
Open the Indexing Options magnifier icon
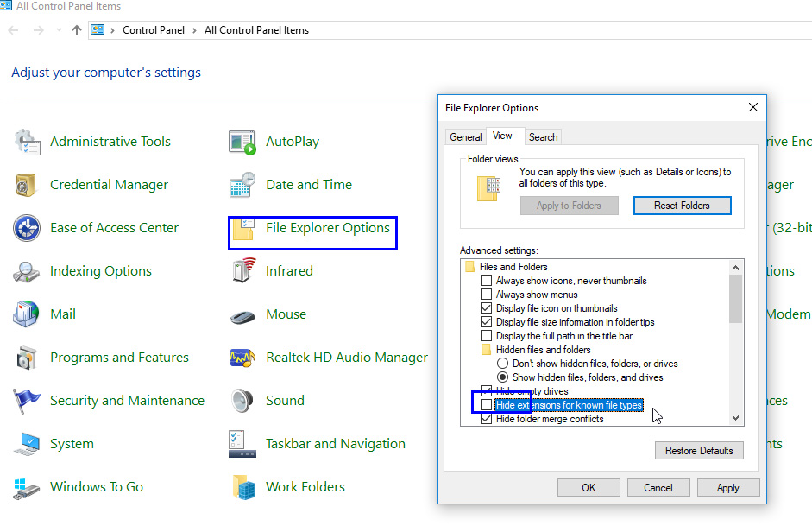[x=26, y=271]
